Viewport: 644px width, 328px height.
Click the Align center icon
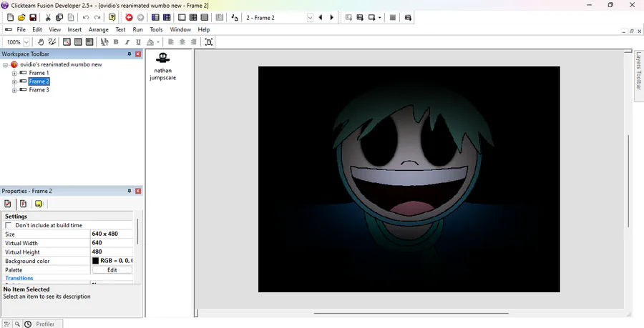click(x=182, y=42)
